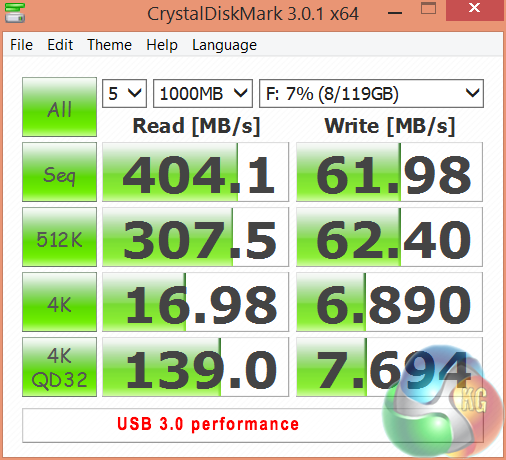This screenshot has width=506, height=460.
Task: Open the File menu
Action: (21, 45)
